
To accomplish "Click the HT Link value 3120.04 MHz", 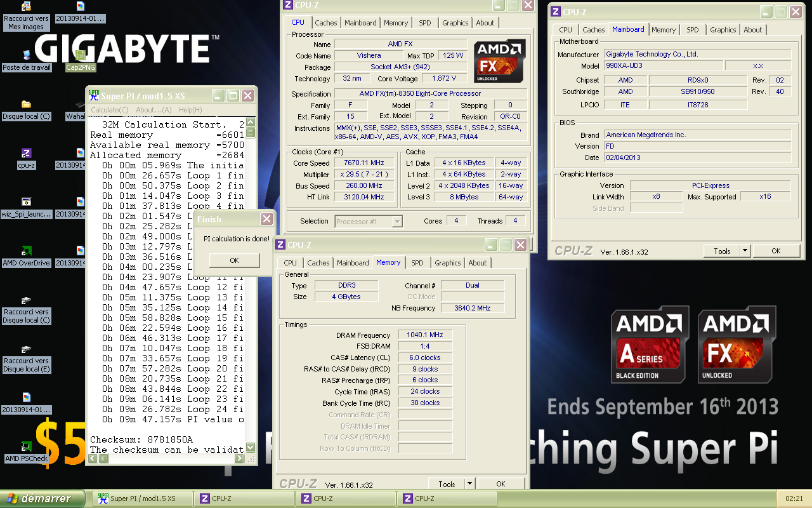I will pyautogui.click(x=364, y=197).
